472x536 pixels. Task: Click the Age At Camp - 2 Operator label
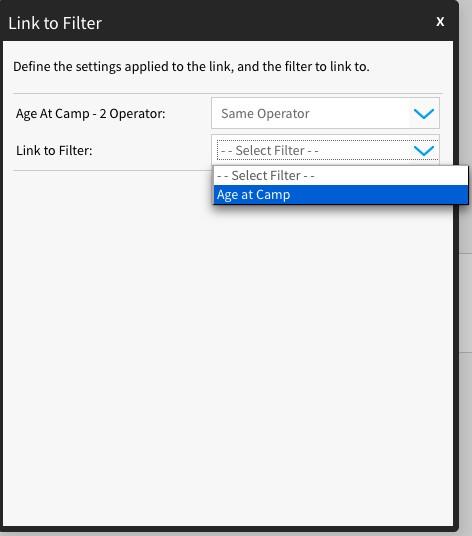91,113
